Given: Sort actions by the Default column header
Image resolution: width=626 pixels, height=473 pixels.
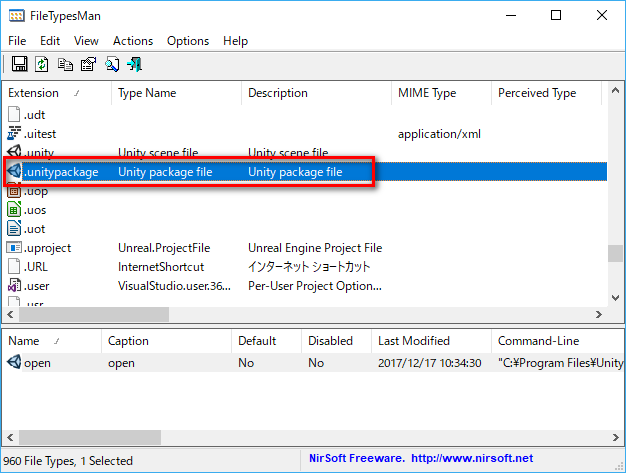Looking at the screenshot, I should pos(266,341).
